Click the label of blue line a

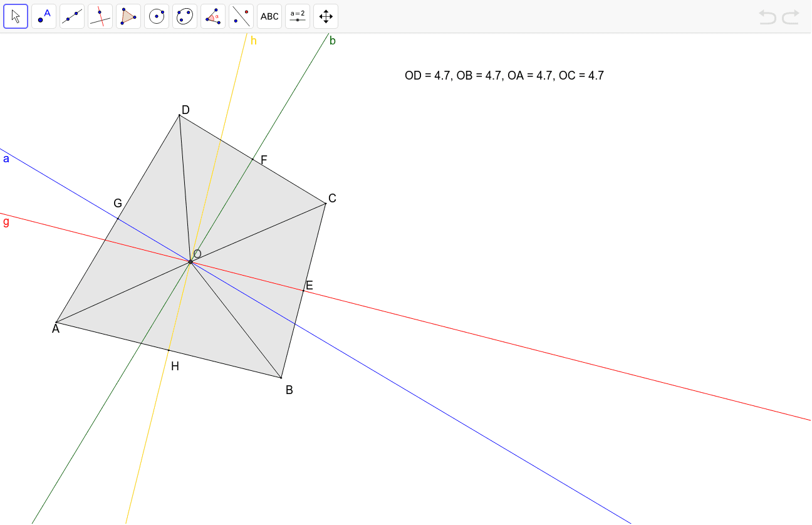coord(6,159)
